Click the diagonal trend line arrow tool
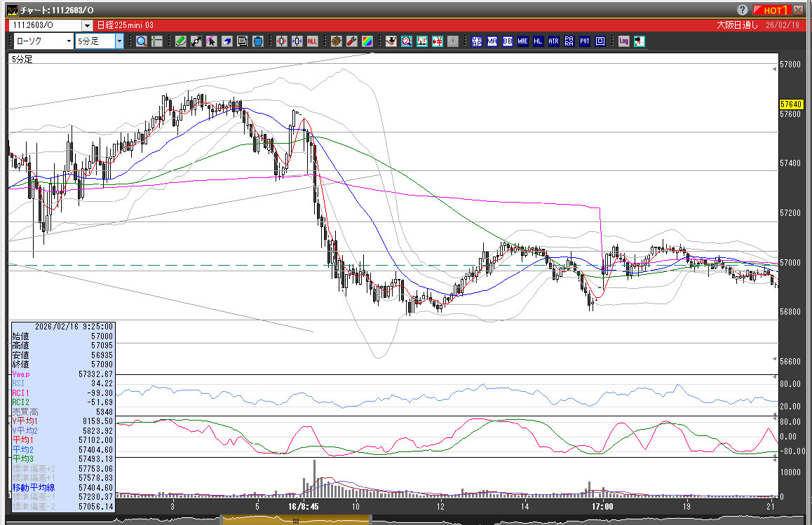The width and height of the screenshot is (812, 525). 196,41
